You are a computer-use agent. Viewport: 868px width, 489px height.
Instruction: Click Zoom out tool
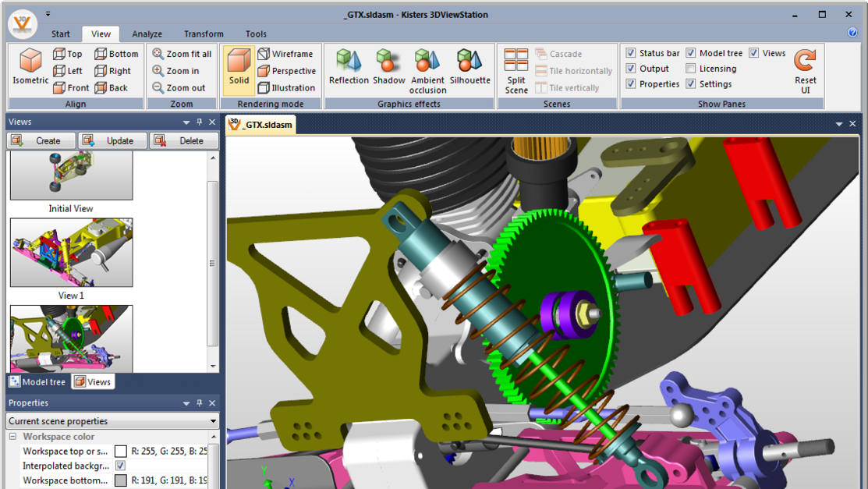[179, 87]
